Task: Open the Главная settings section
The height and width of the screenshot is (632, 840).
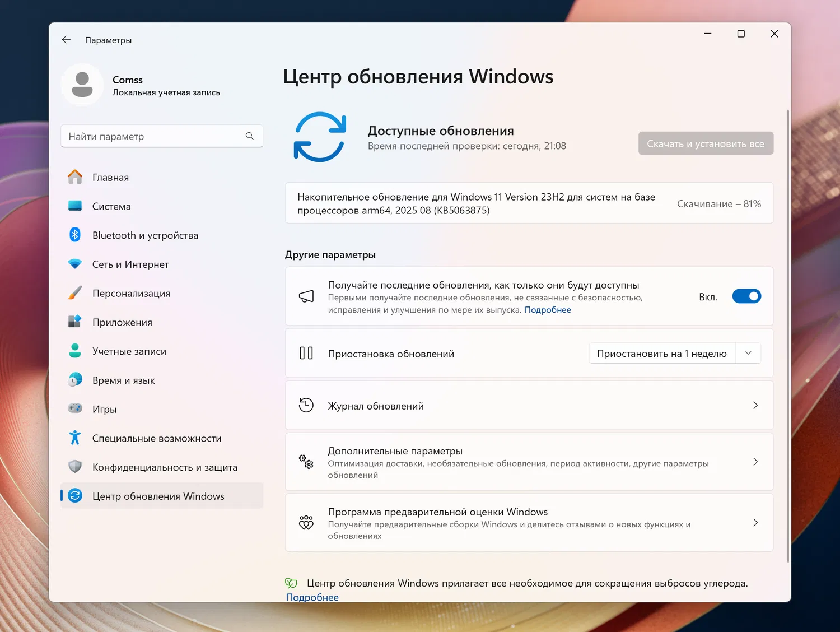Action: click(x=162, y=177)
